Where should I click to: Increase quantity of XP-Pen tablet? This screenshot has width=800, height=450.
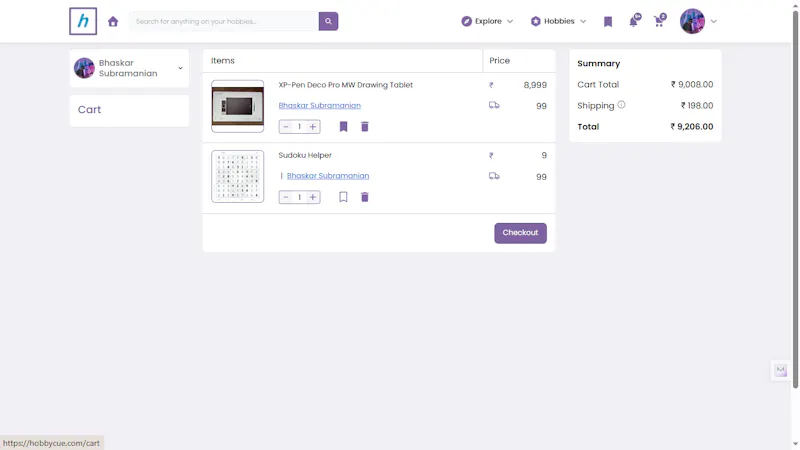point(313,127)
